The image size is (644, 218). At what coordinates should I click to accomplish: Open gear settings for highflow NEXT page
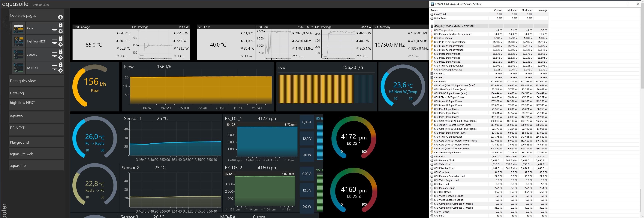pos(61,44)
